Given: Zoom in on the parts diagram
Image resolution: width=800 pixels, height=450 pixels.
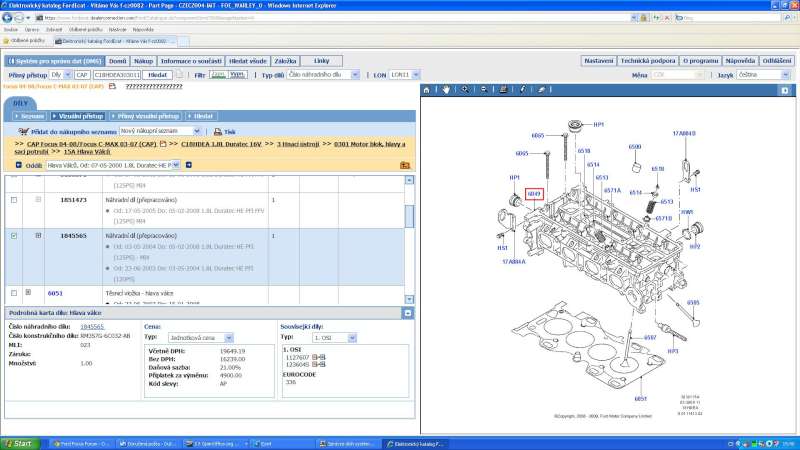Looking at the screenshot, I should click(x=465, y=89).
